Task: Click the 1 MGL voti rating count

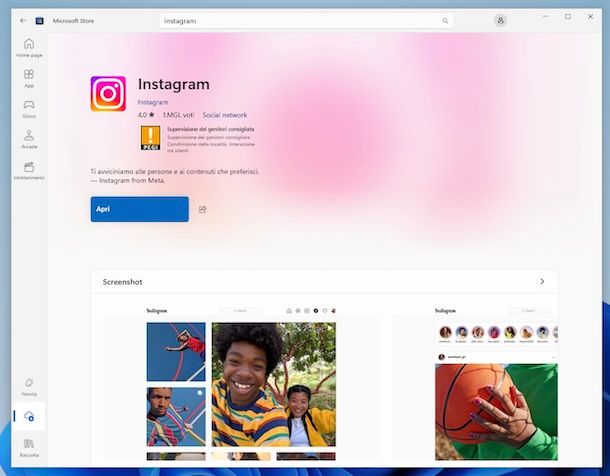Action: [178, 115]
